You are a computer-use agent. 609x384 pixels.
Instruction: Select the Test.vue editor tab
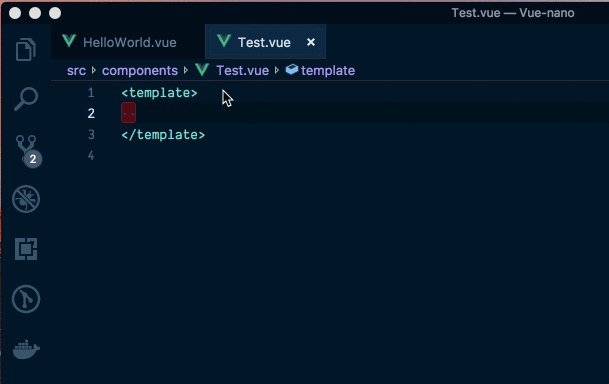pos(265,42)
